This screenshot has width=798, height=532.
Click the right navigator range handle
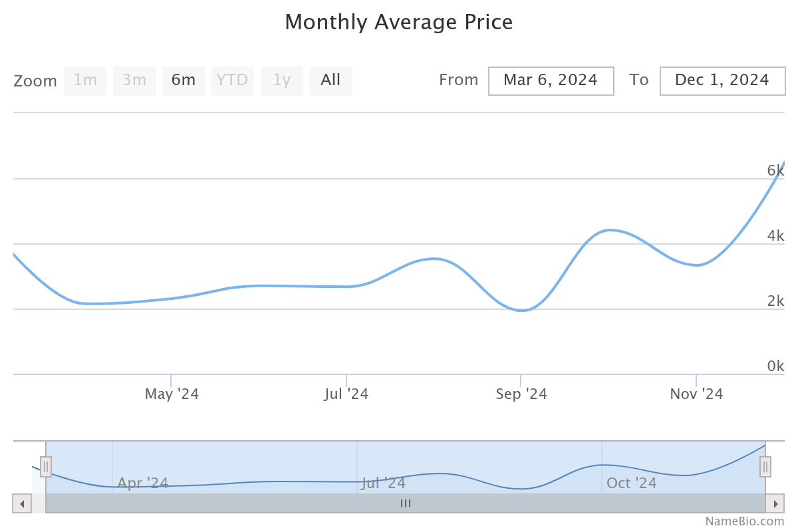pos(765,467)
